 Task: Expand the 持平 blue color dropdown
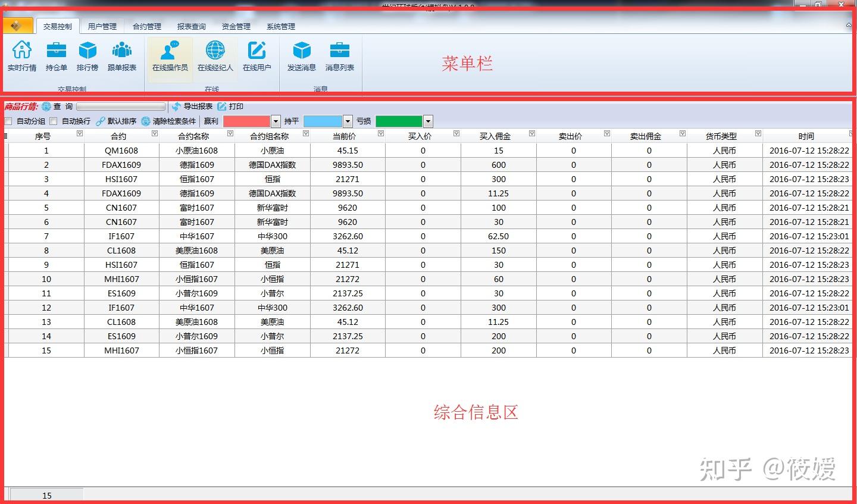pyautogui.click(x=348, y=121)
